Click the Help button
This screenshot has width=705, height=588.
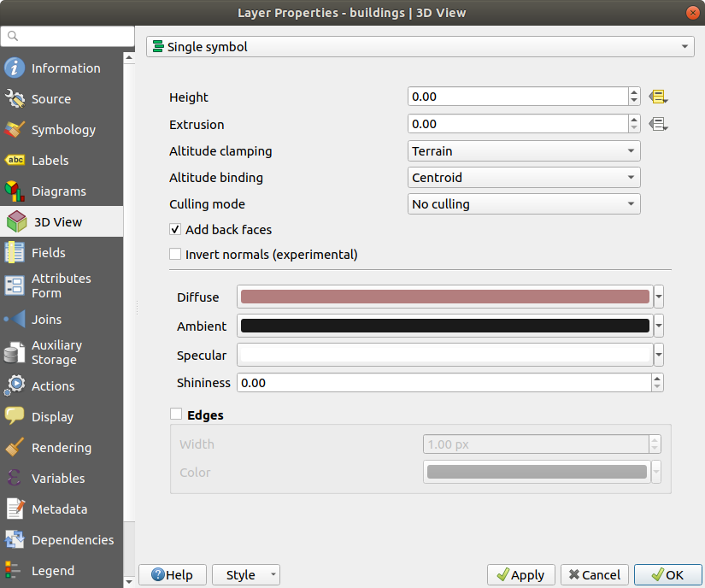point(173,574)
